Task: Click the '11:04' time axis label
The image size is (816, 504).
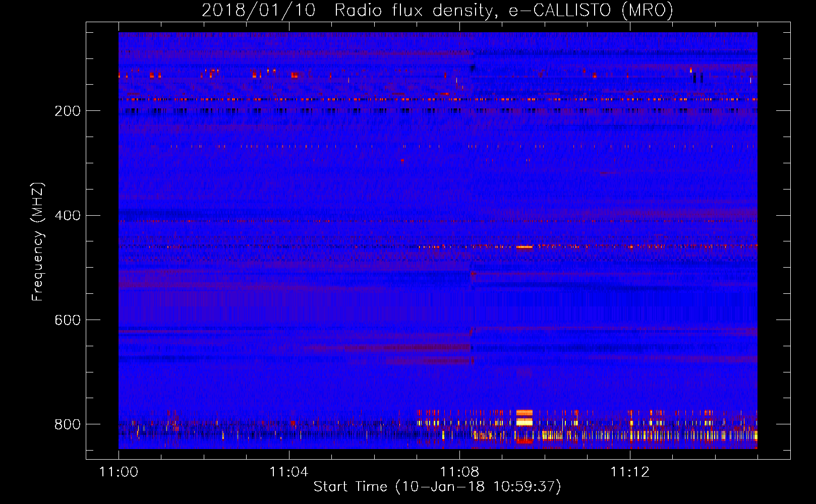Action: (x=289, y=472)
